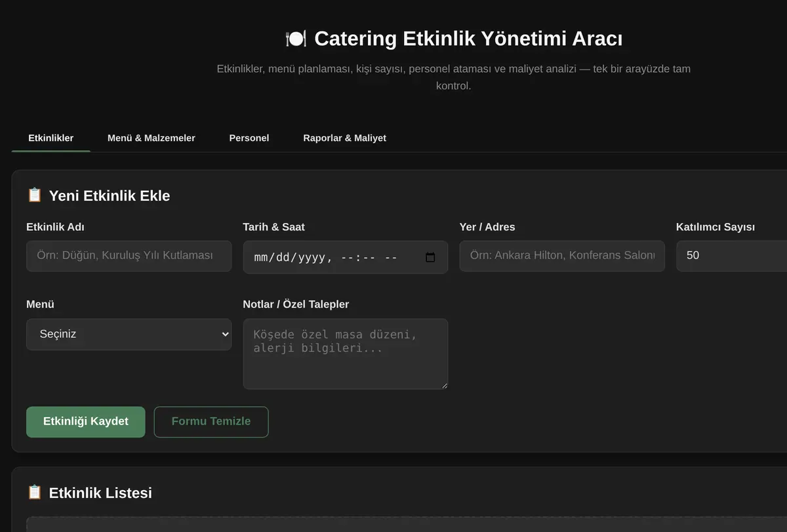Viewport: 787px width, 532px height.
Task: Click the Etkinlik Listesi heading text
Action: click(100, 493)
